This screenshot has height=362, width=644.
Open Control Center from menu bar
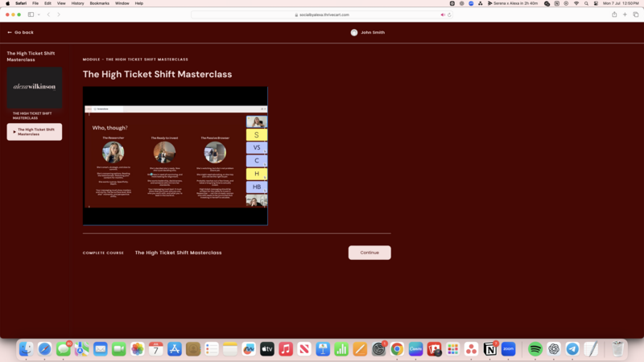(x=596, y=3)
